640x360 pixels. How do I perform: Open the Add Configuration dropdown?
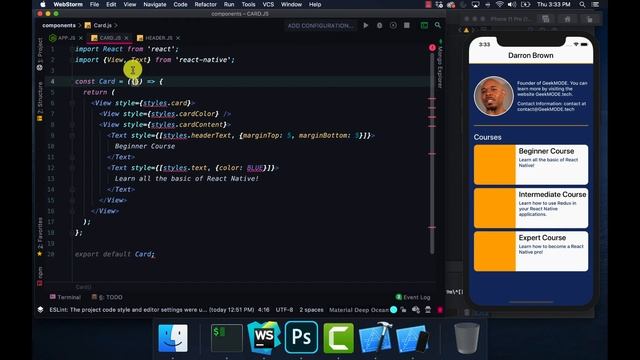pos(320,25)
